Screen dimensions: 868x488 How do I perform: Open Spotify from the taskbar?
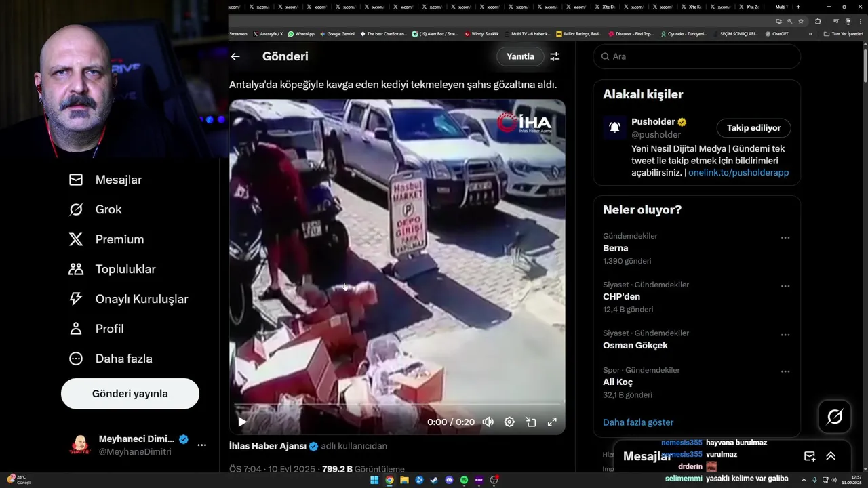coord(464,480)
